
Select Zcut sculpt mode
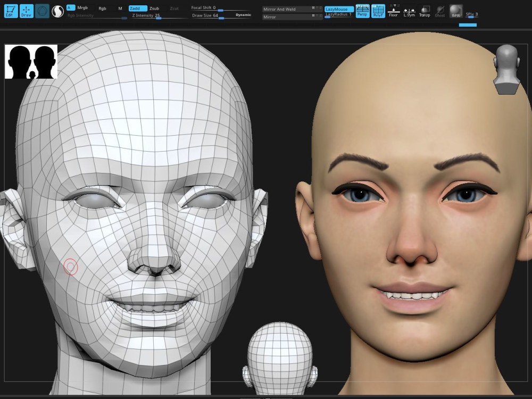tap(174, 8)
